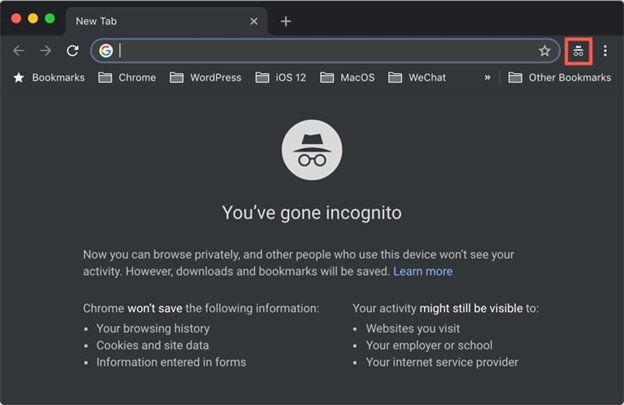Image resolution: width=624 pixels, height=405 pixels.
Task: Click "Cookies and site data" list item
Action: pyautogui.click(x=152, y=345)
